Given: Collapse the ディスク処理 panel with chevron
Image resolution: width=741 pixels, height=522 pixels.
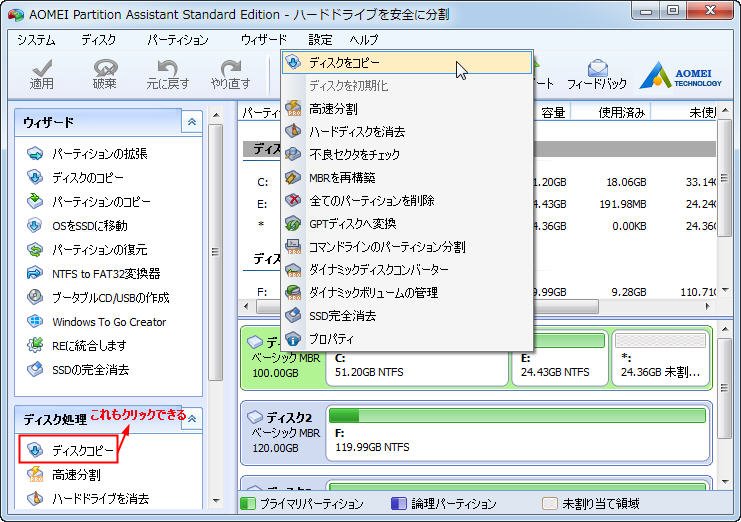Looking at the screenshot, I should pyautogui.click(x=192, y=419).
